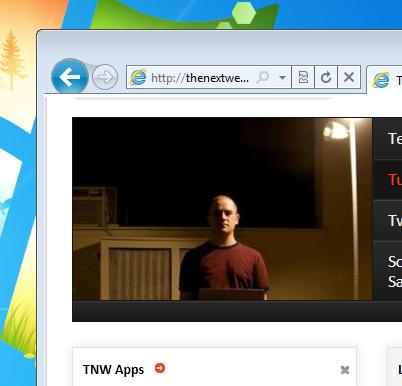This screenshot has height=386, width=402.
Task: Open TNW Apps via the red arrow icon
Action: pos(160,368)
